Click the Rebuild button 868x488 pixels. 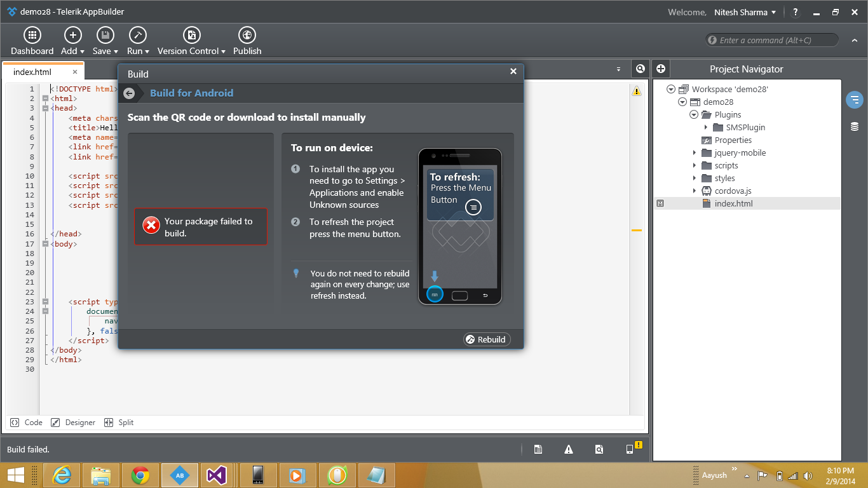487,339
